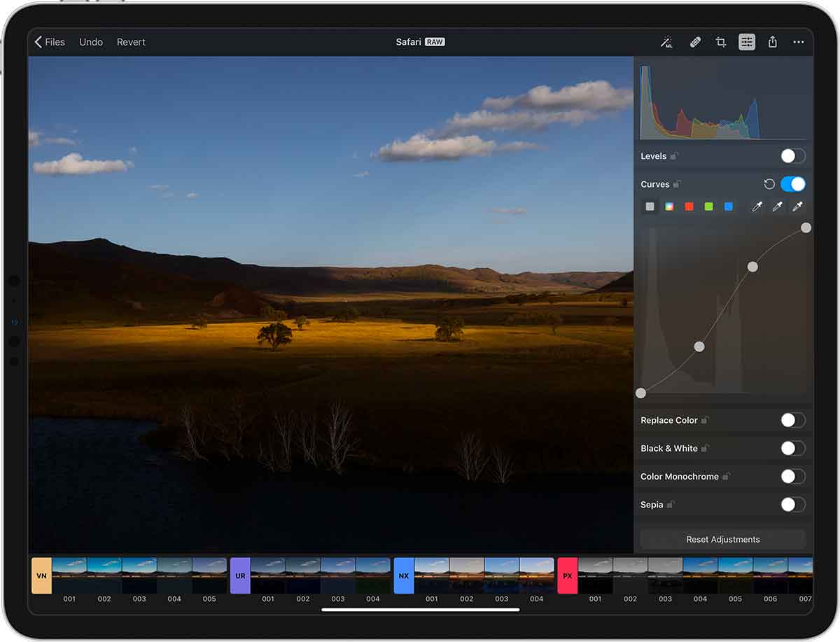Apply ML Enhance with the magic wand icon

tap(666, 43)
